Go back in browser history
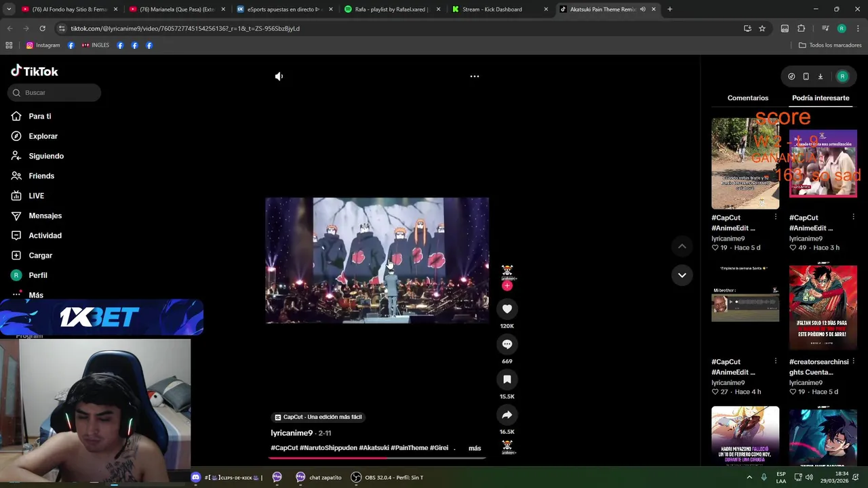 (x=9, y=28)
